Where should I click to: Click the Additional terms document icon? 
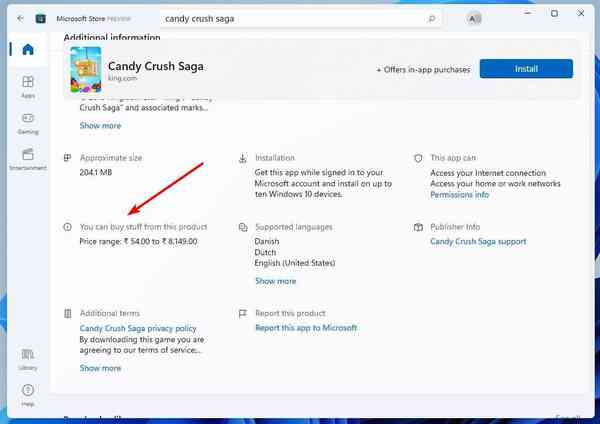click(68, 313)
